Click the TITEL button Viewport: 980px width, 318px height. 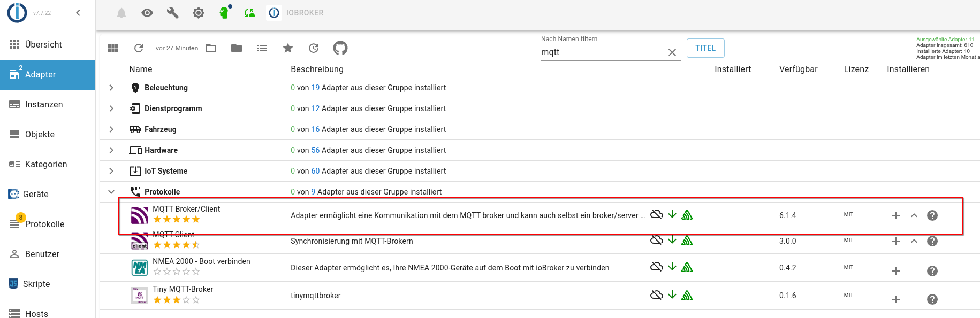pos(705,48)
